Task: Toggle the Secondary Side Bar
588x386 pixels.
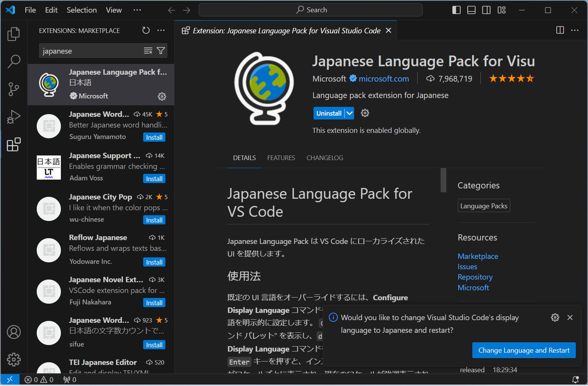Action: (486, 10)
